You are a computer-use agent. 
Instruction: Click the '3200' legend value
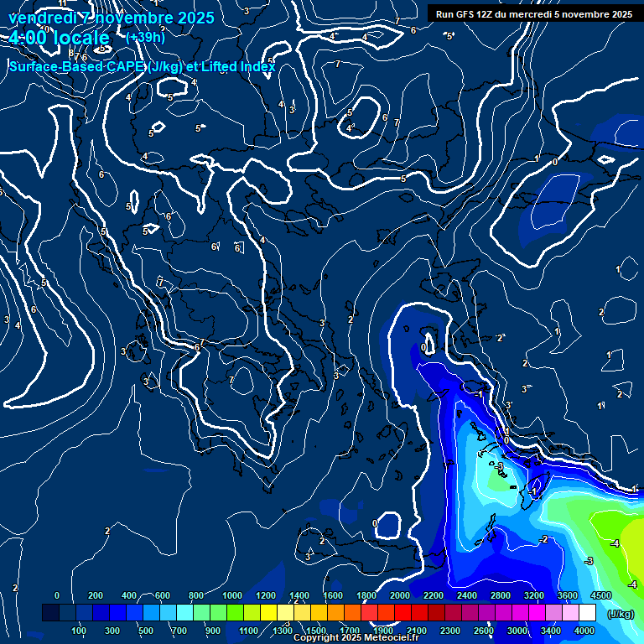pos(534,595)
